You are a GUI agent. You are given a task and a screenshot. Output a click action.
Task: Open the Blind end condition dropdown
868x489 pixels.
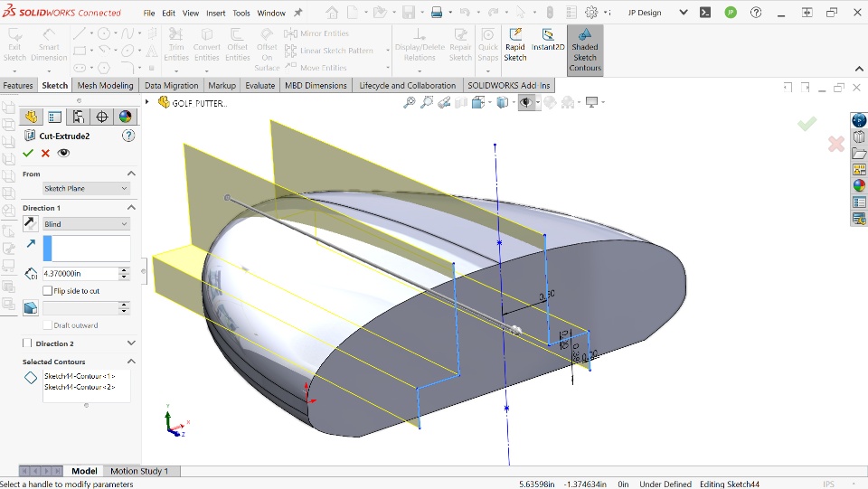(87, 223)
